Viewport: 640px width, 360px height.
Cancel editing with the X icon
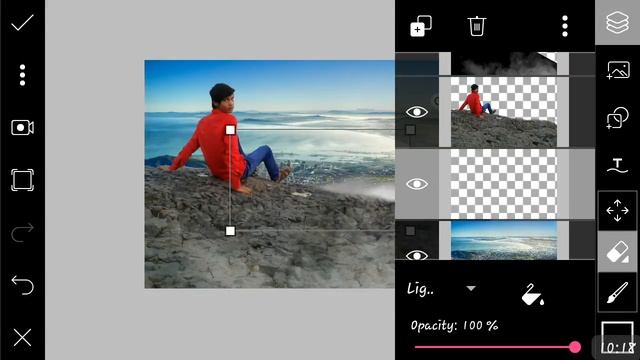pos(22,338)
